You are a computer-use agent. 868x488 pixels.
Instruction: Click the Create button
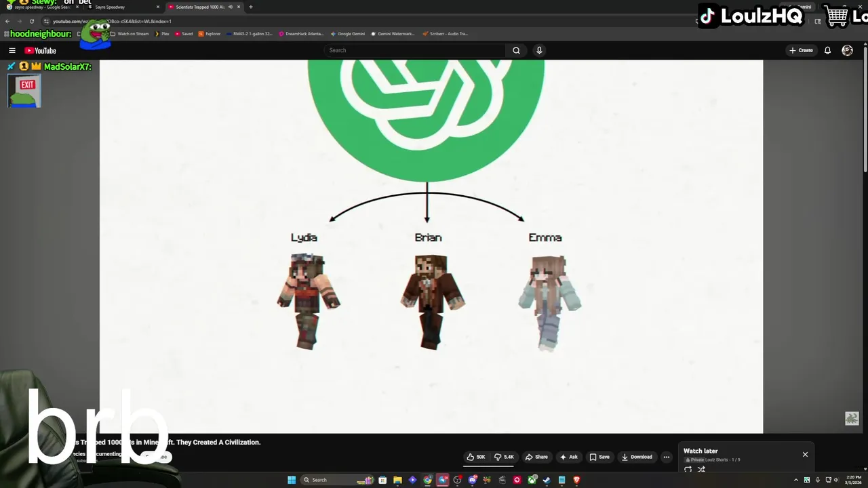tap(801, 50)
